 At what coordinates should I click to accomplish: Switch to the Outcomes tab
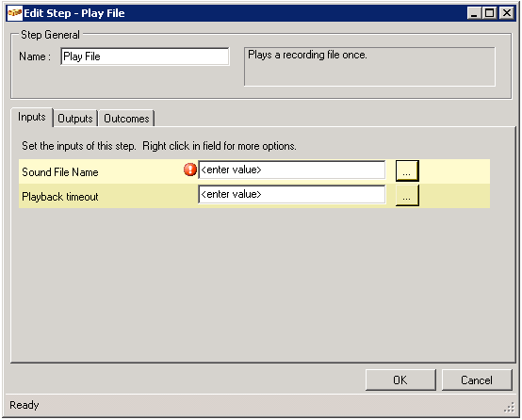126,119
